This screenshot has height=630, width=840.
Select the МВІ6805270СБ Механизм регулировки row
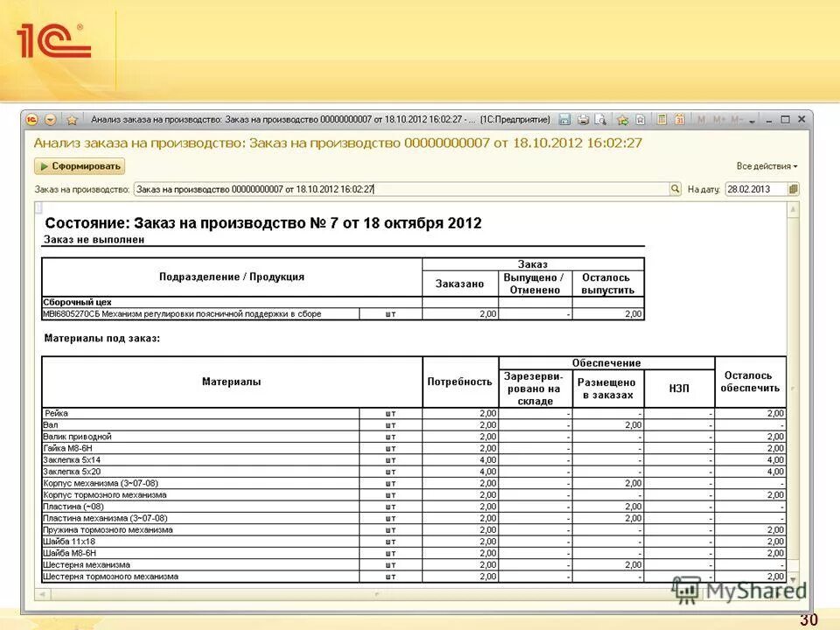(343, 314)
